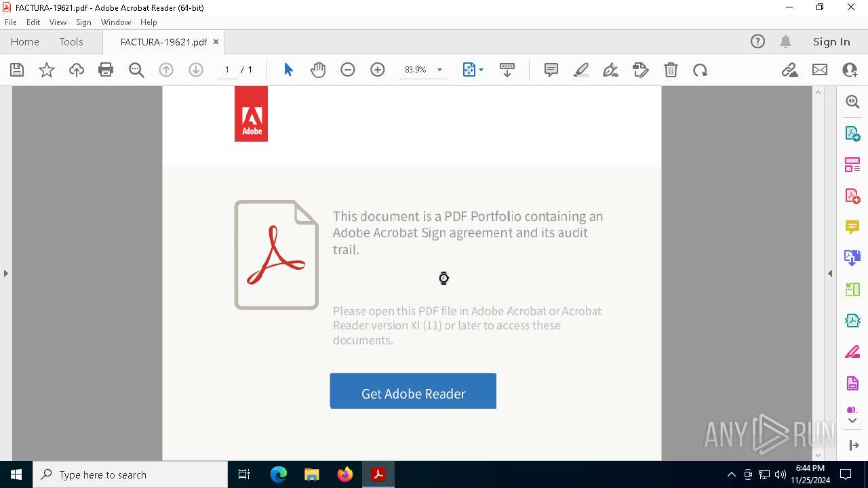
Task: Click the Sign In button
Action: (x=831, y=41)
